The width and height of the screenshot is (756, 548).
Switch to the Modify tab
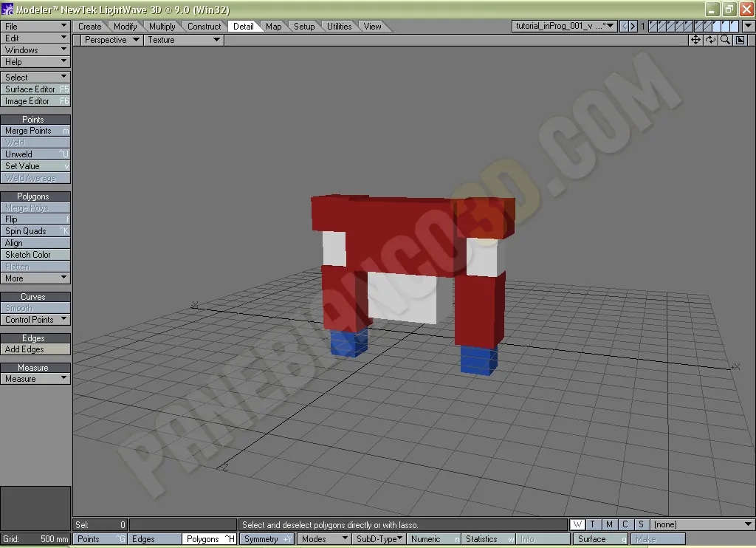click(126, 27)
